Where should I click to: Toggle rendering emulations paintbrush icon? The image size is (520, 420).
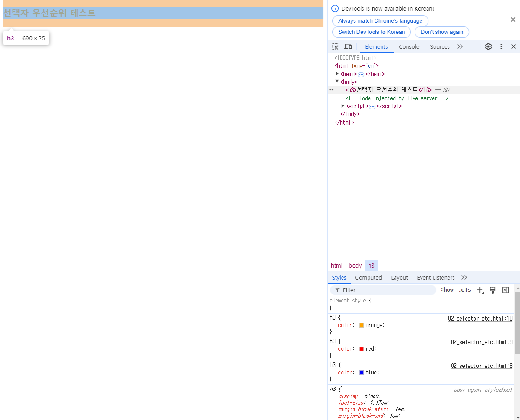pyautogui.click(x=493, y=290)
